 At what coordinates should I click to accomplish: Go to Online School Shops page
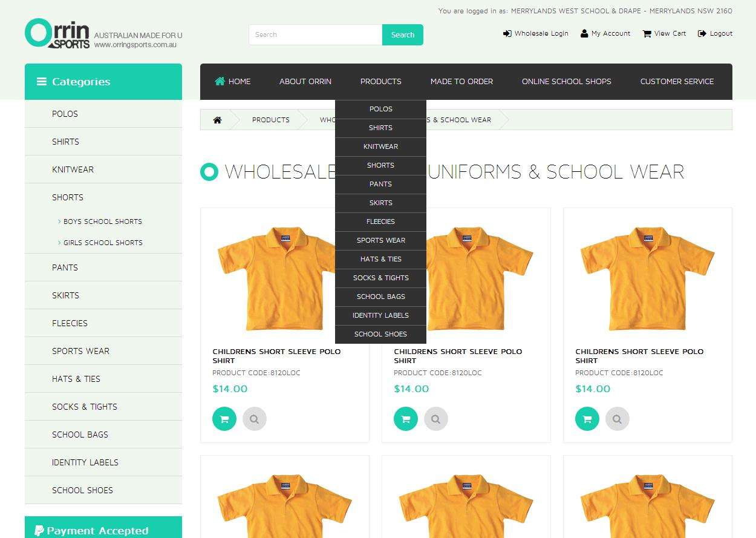(x=566, y=82)
